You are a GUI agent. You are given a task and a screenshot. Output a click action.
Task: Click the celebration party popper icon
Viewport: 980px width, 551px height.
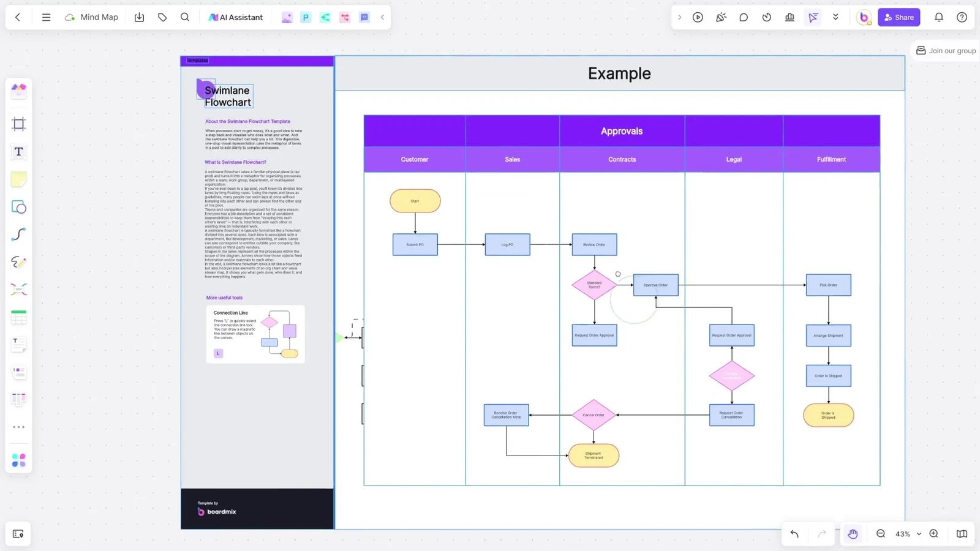tap(721, 17)
